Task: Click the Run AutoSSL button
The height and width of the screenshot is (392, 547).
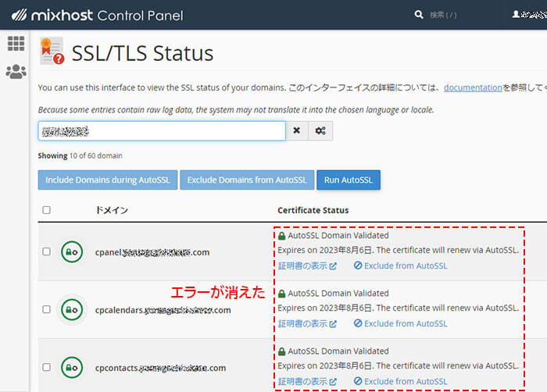Action: click(x=349, y=180)
